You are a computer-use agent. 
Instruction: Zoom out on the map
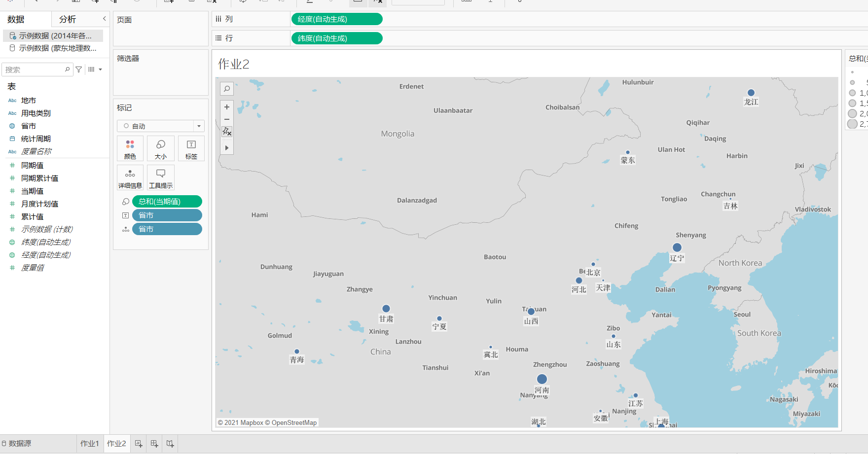coord(227,119)
